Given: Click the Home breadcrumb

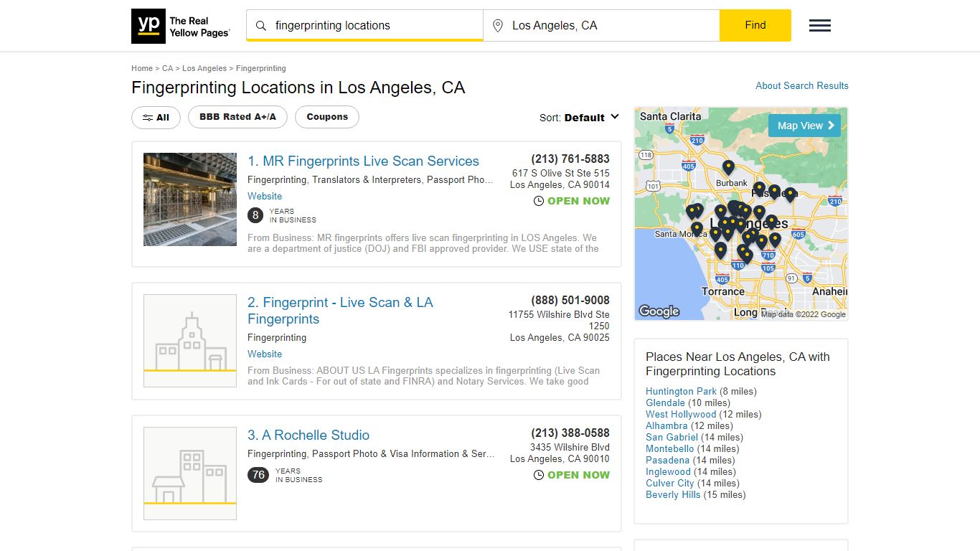Looking at the screenshot, I should pos(142,68).
